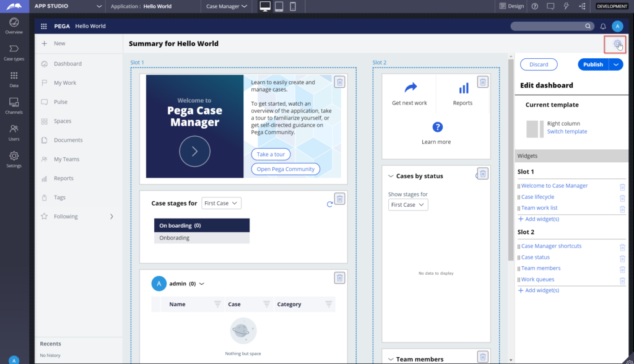Image resolution: width=634 pixels, height=364 pixels.
Task: Collapse the Cases by status section
Action: 391,176
